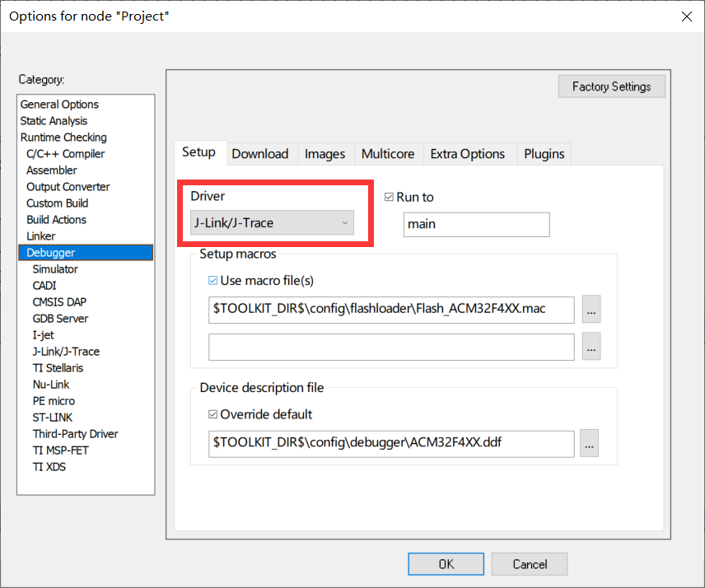Image resolution: width=705 pixels, height=588 pixels.
Task: Choose C/C++ Compiler category
Action: [x=65, y=154]
